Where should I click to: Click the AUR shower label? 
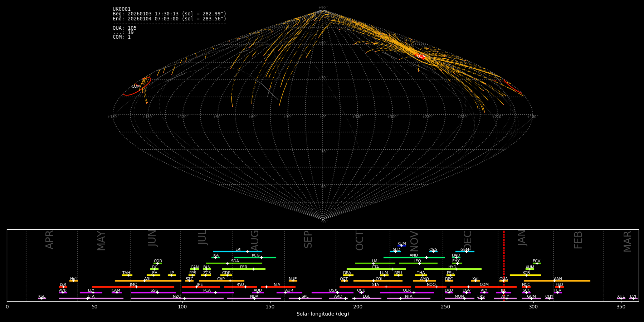click(x=289, y=291)
